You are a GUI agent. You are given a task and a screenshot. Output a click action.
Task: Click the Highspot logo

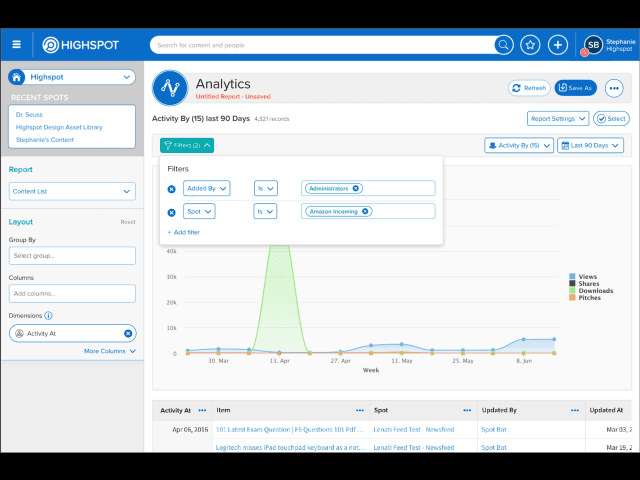pos(81,44)
